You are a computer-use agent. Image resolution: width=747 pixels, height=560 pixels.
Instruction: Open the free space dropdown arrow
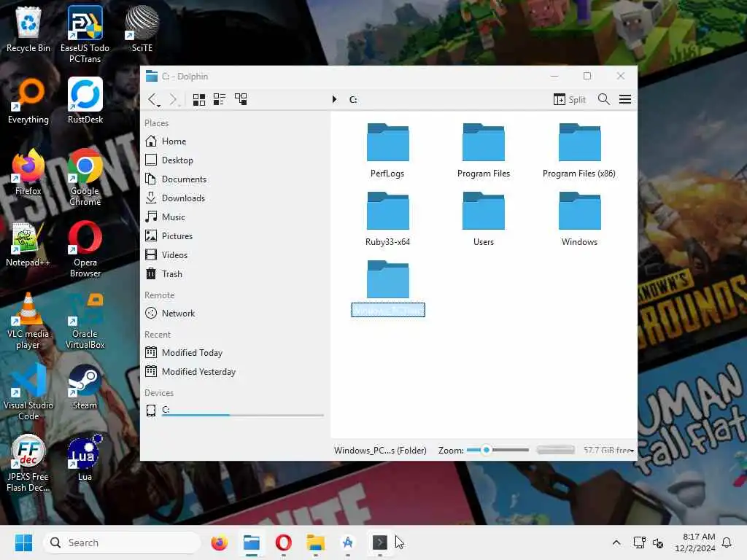[x=632, y=451]
